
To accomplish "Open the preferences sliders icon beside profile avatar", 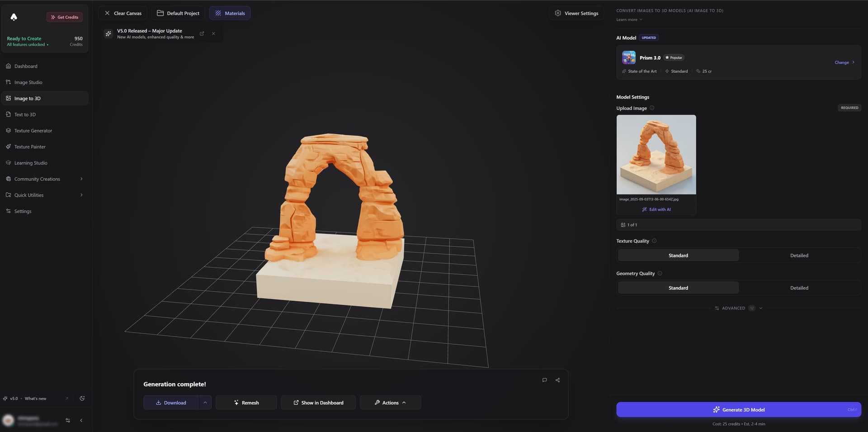I will pyautogui.click(x=67, y=420).
